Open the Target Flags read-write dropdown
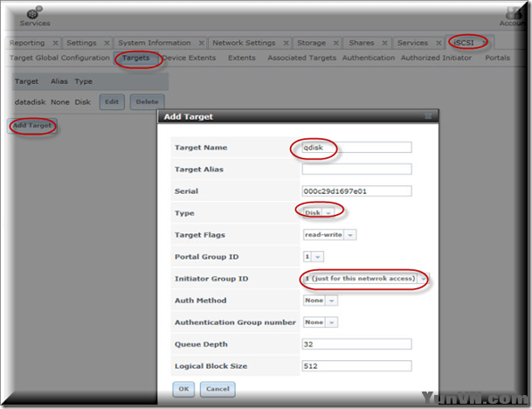The width and height of the screenshot is (532, 409). coord(329,234)
